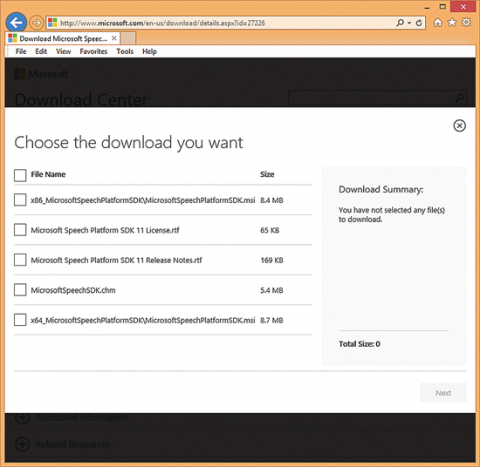Check the x86 MicrosoftSpeechPlatformSDK.msi checkbox
This screenshot has height=467, width=480.
point(20,200)
